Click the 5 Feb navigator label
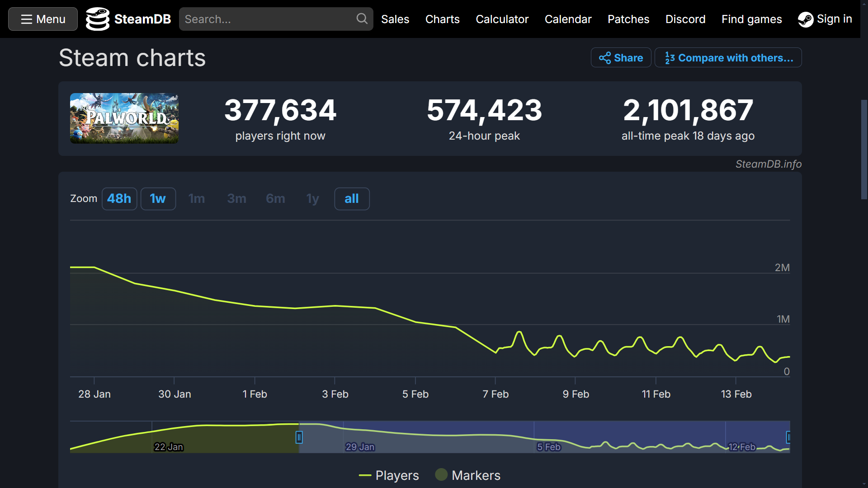Viewport: 868px width, 488px height. (x=548, y=447)
